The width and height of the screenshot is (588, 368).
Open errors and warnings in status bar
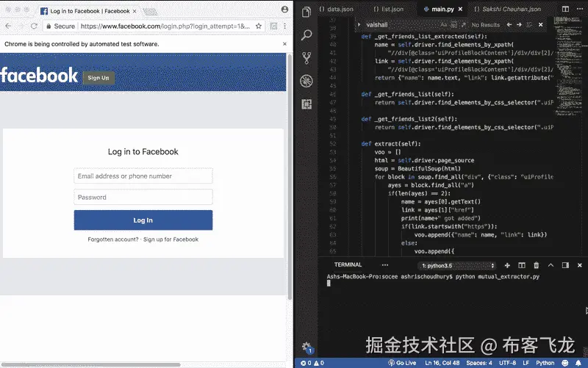pyautogui.click(x=312, y=363)
